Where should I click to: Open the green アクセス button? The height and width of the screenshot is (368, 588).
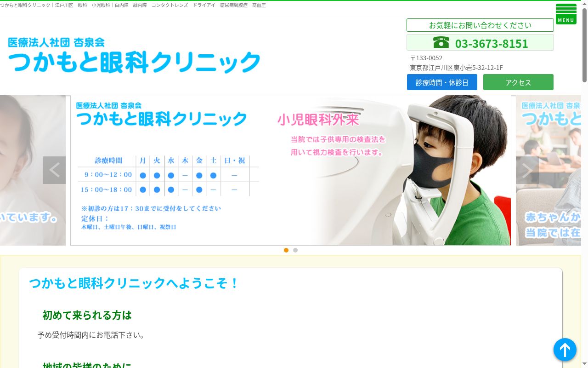pos(518,82)
